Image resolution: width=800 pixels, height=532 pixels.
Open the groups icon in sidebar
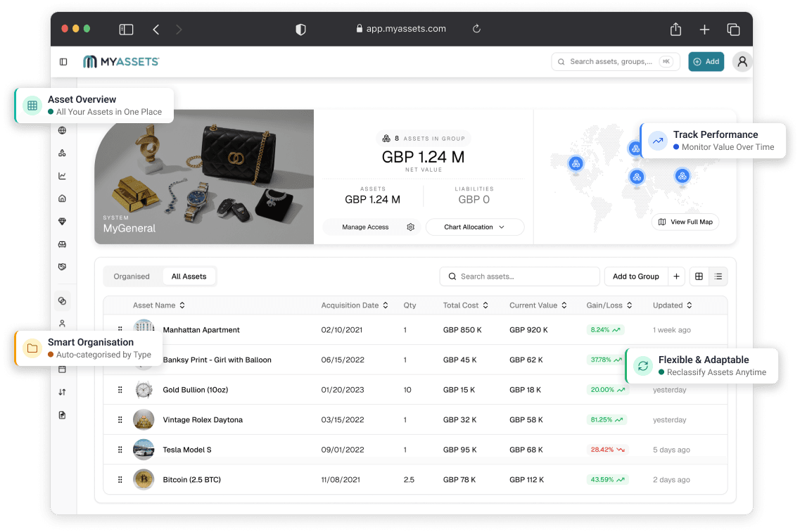coord(62,153)
